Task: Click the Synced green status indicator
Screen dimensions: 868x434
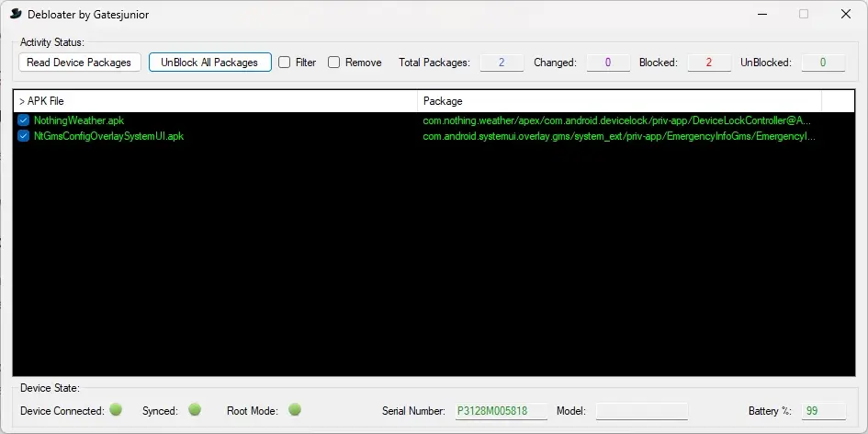Action: click(195, 409)
